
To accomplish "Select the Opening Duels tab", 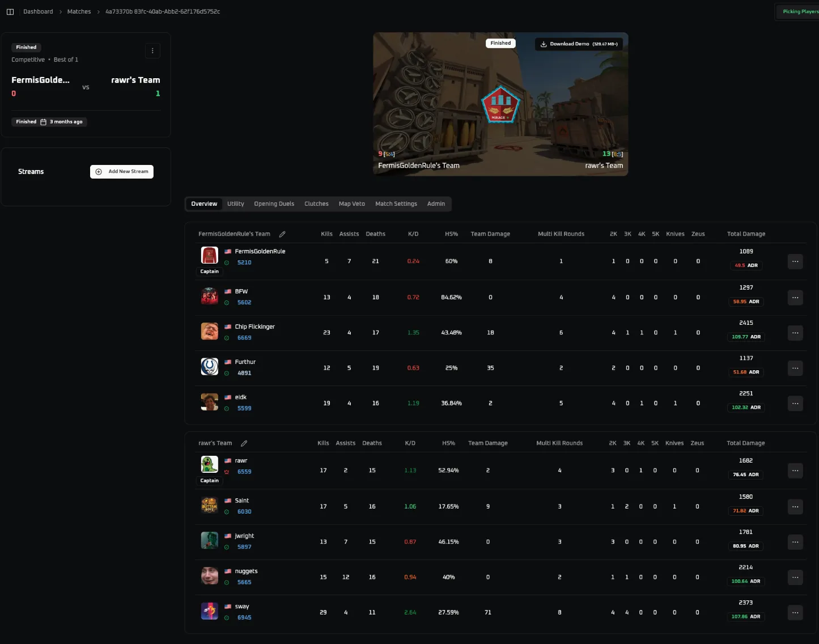I will (274, 204).
